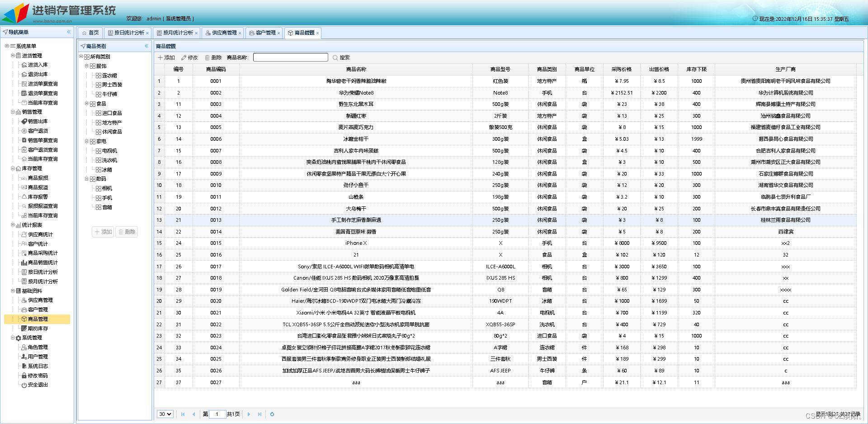The height and width of the screenshot is (424, 868).
Task: Switch to the 按日统计分析 tab
Action: point(128,33)
